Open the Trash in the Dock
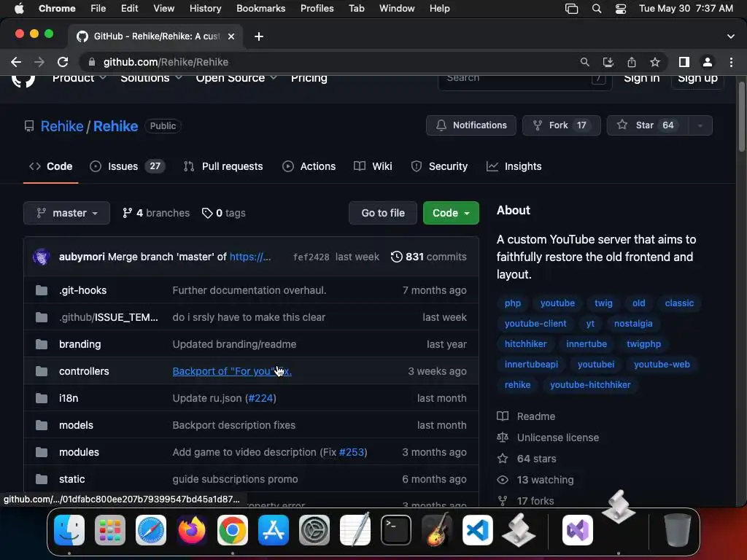747x560 pixels. (678, 529)
